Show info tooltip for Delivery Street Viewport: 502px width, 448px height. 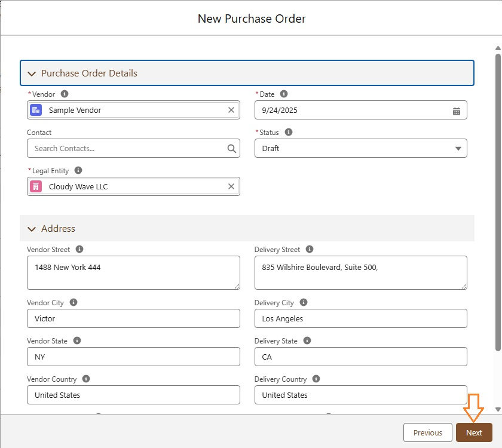(x=310, y=249)
